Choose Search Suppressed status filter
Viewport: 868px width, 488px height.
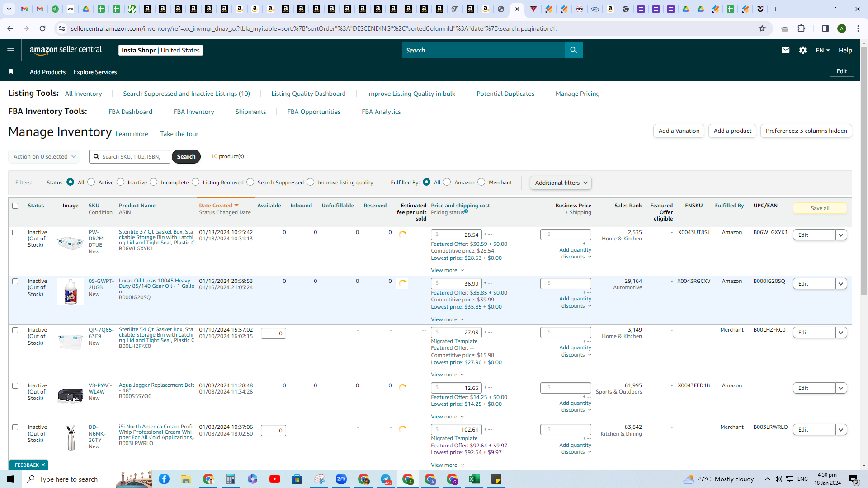pos(250,182)
